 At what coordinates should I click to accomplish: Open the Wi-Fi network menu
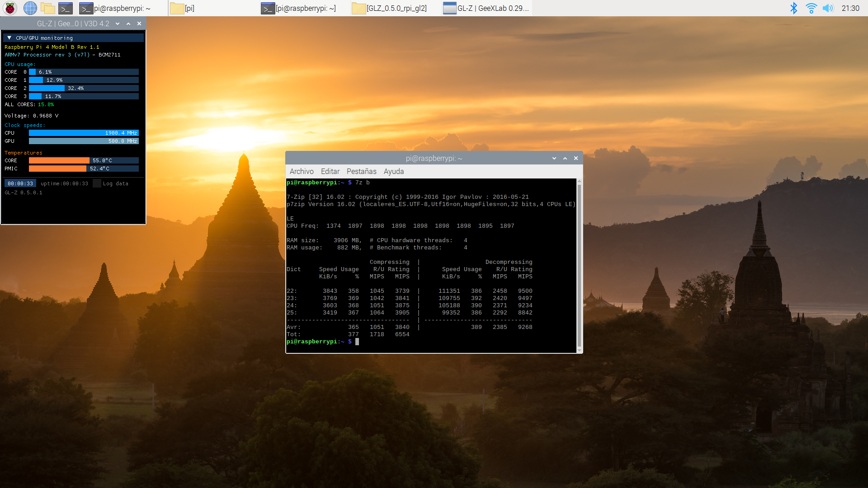click(811, 8)
